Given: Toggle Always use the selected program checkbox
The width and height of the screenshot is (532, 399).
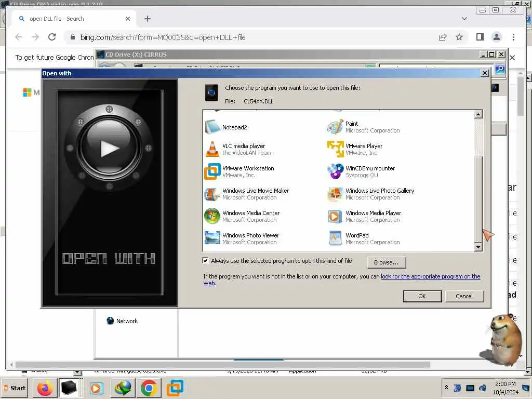Looking at the screenshot, I should point(205,261).
